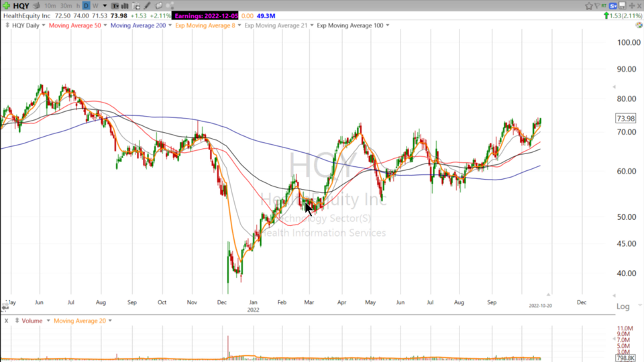Image resolution: width=644 pixels, height=362 pixels.
Task: Expand the Volume dropdown arrow
Action: (48, 321)
